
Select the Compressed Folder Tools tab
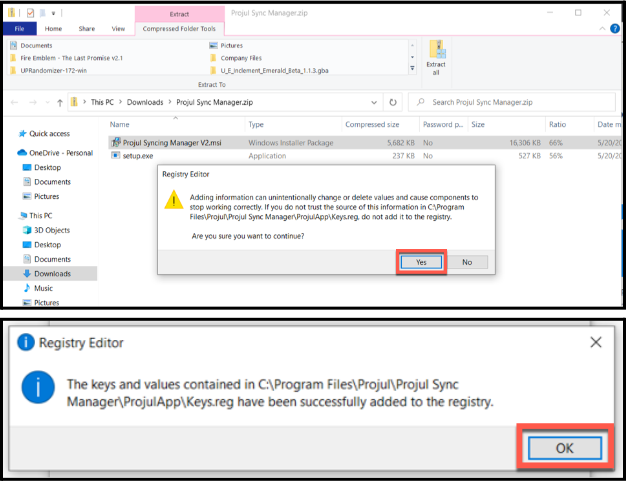(x=179, y=28)
